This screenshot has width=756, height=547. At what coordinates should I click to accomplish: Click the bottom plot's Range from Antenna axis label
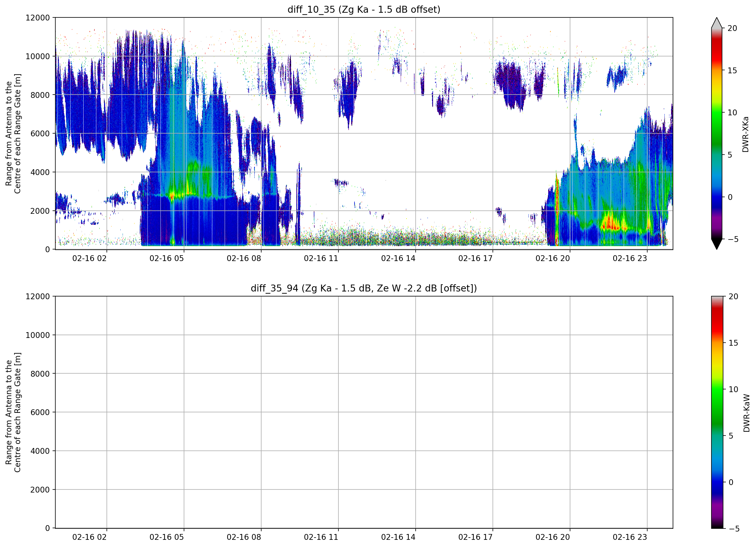(13, 412)
